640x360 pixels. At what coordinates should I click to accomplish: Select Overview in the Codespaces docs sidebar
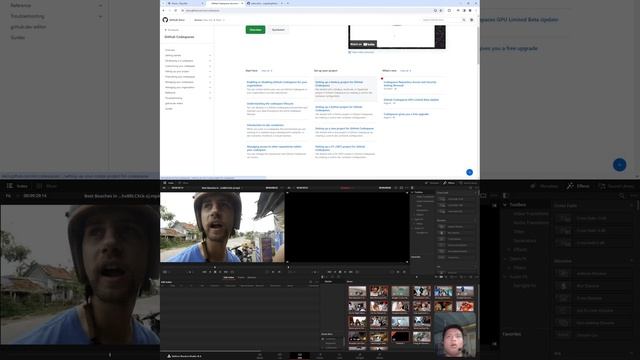click(x=170, y=50)
